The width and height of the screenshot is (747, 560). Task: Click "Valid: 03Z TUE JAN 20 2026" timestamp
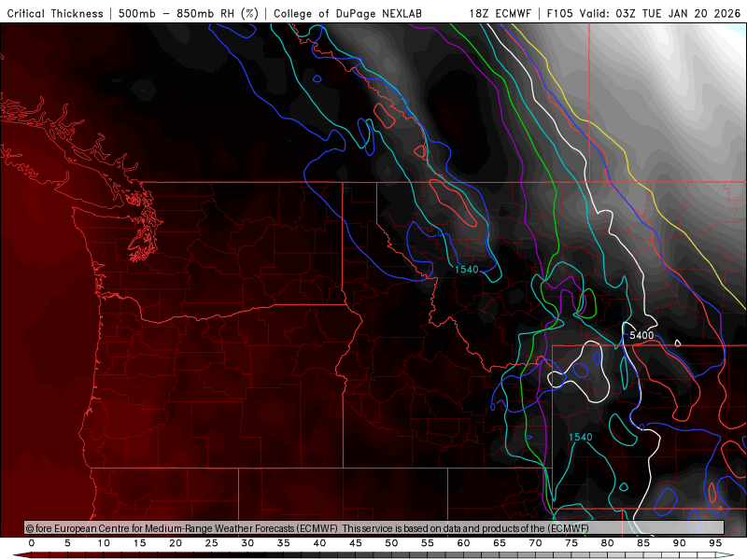coord(660,13)
